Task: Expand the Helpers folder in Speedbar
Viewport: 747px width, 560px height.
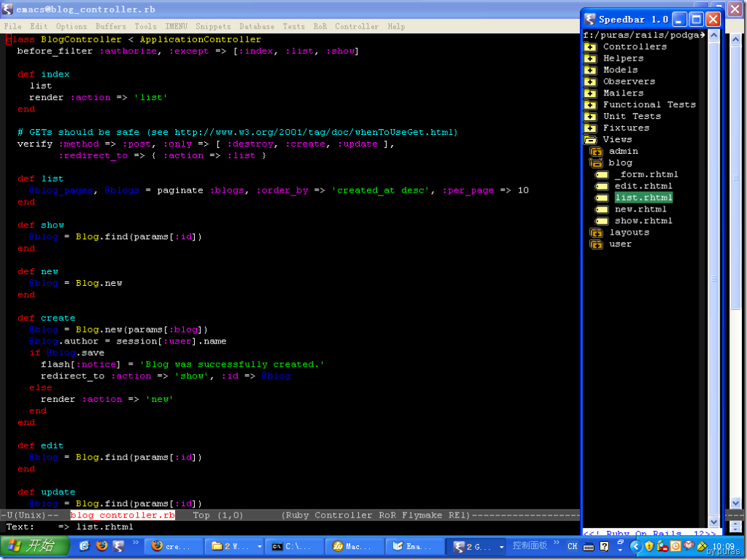Action: tap(590, 58)
